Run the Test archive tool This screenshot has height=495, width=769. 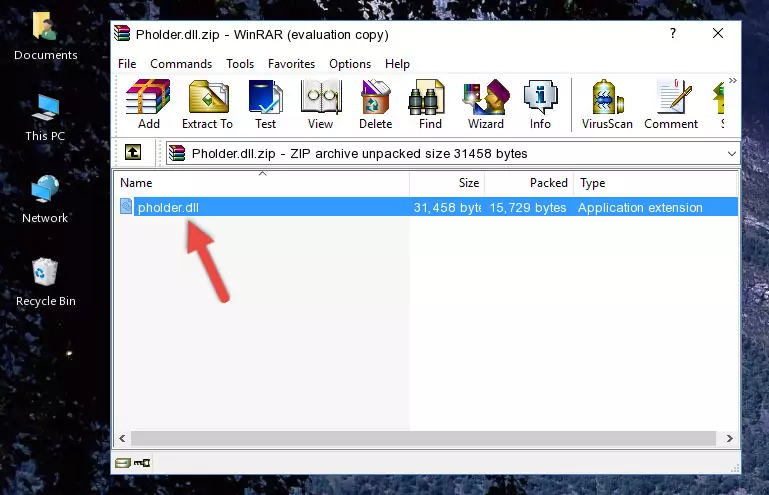pyautogui.click(x=265, y=104)
